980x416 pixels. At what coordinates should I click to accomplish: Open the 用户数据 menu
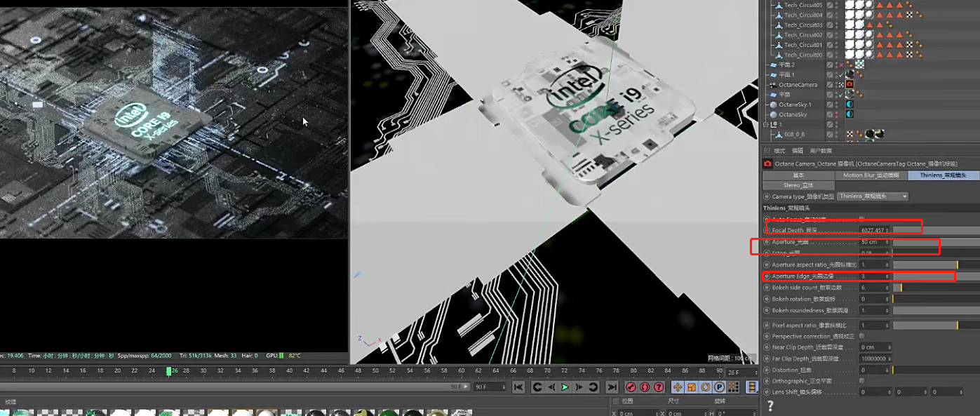click(x=820, y=151)
